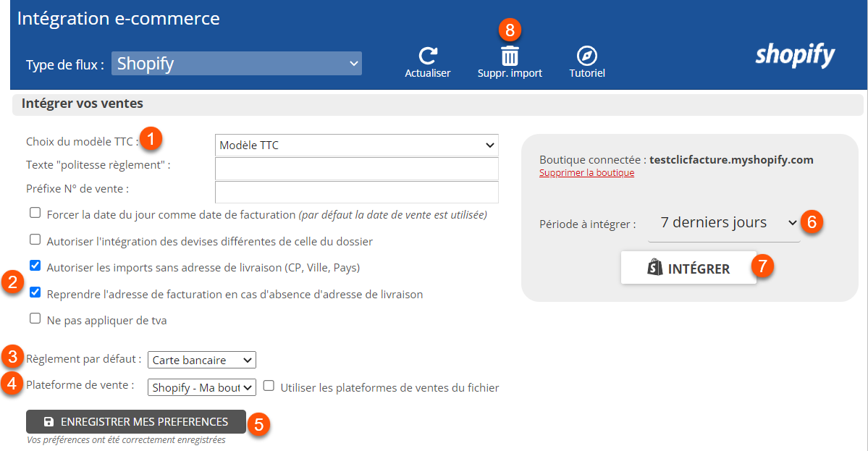Image resolution: width=868 pixels, height=451 pixels.
Task: Click the Intégrer vos ventes section heading
Action: [83, 104]
